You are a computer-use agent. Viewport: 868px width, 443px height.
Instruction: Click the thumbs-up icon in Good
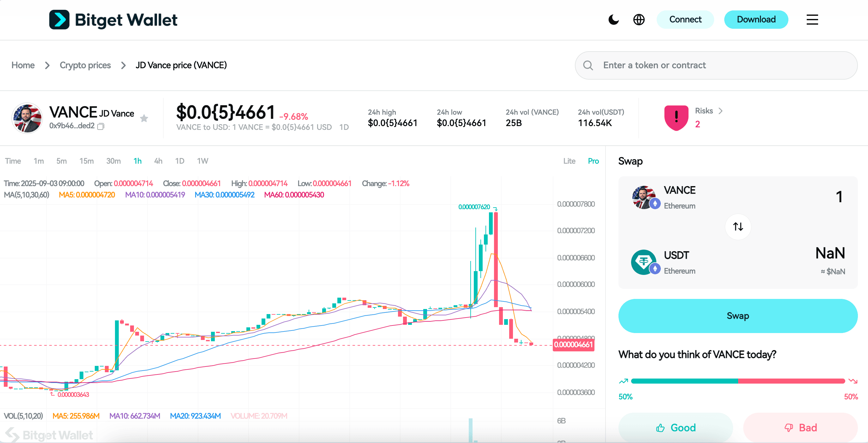point(660,428)
